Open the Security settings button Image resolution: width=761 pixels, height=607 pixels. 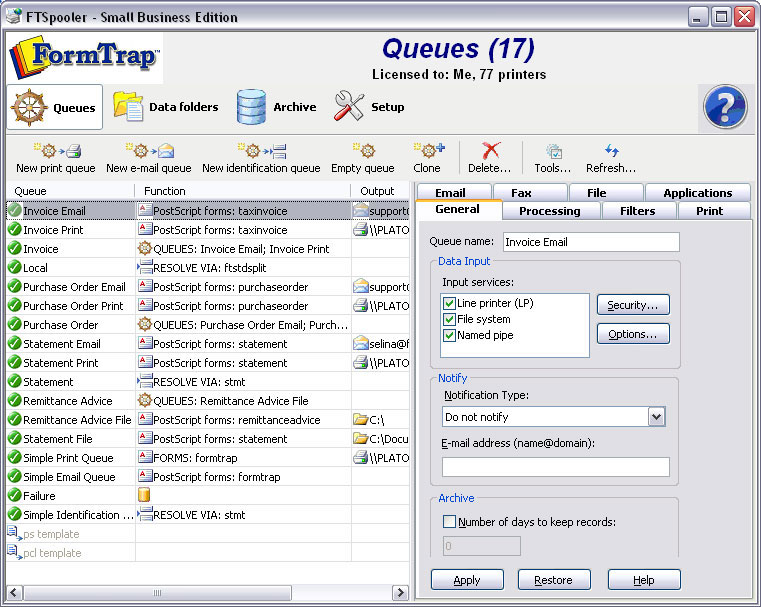tap(633, 305)
